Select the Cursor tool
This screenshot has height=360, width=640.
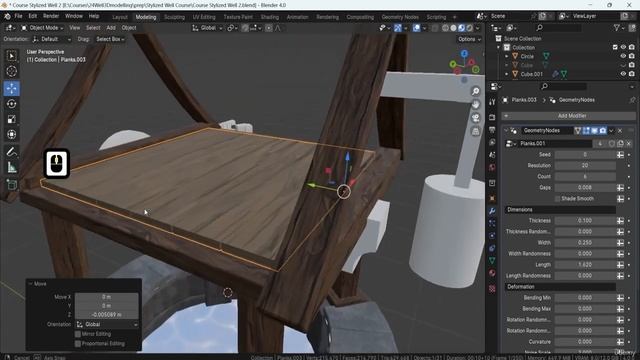11,71
